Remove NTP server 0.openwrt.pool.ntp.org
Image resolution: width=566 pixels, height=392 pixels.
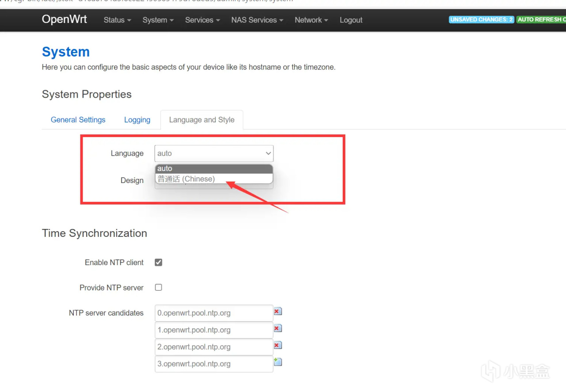pyautogui.click(x=278, y=312)
